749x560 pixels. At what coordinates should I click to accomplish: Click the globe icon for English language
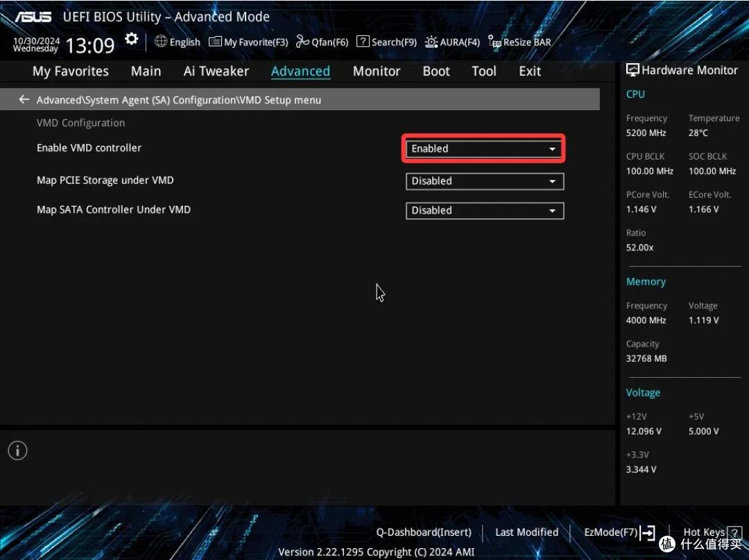point(161,42)
